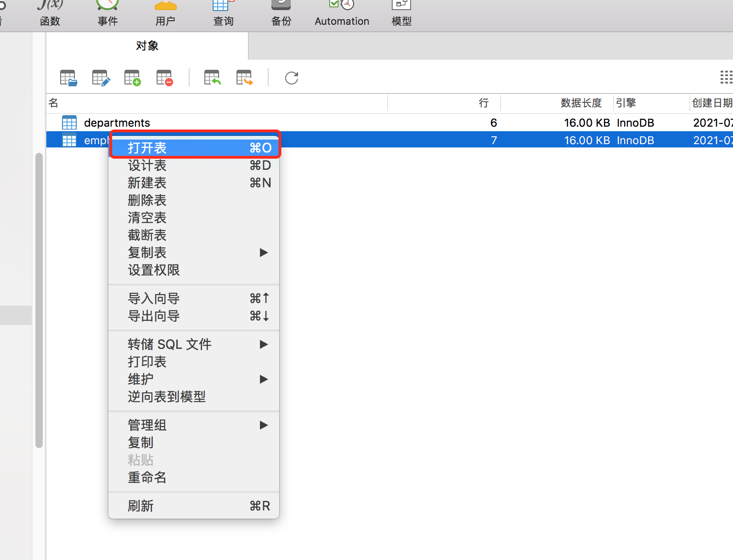Choose 设置权限 from the context menu
733x560 pixels.
[194, 270]
